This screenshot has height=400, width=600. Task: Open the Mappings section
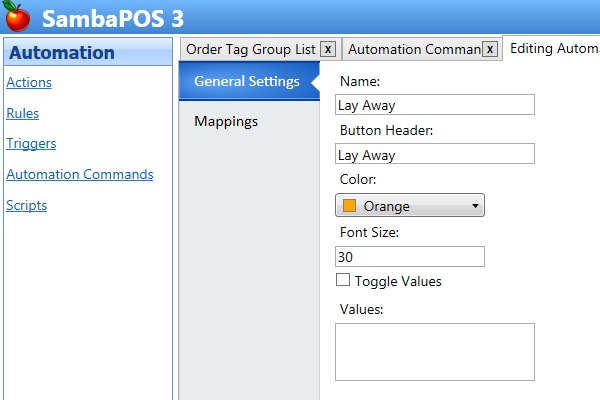pyautogui.click(x=225, y=121)
